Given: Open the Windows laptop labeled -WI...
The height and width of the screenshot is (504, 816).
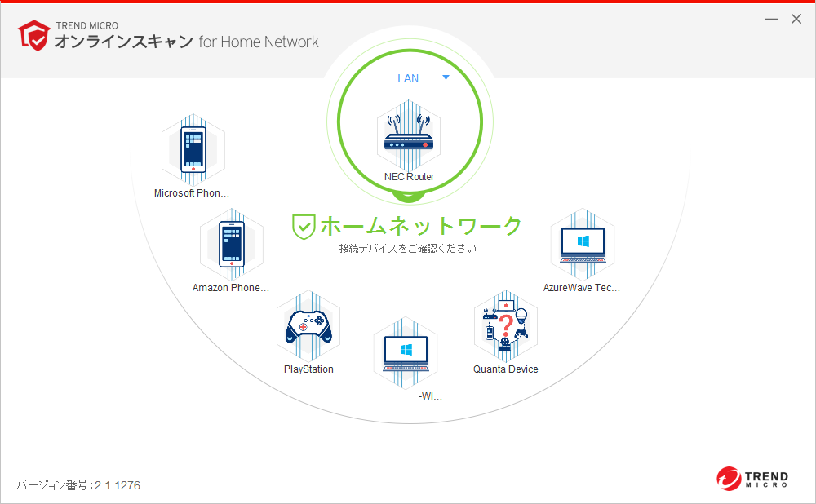Looking at the screenshot, I should pyautogui.click(x=406, y=353).
